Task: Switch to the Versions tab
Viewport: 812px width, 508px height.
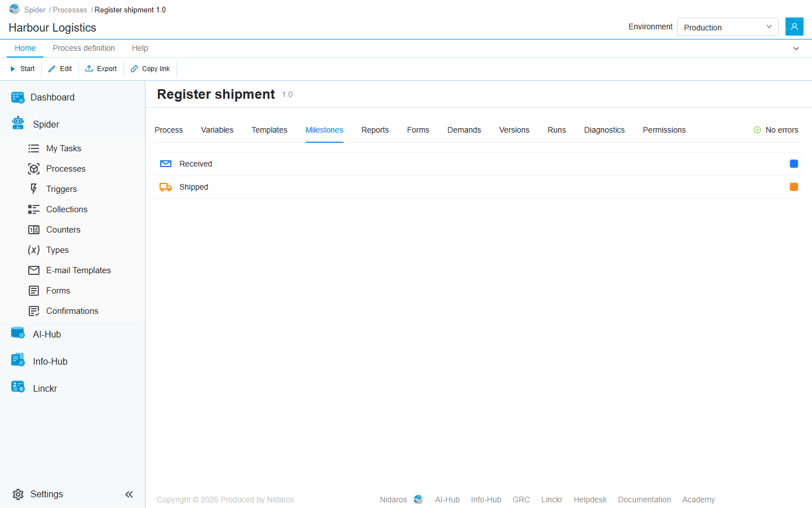Action: pos(514,130)
